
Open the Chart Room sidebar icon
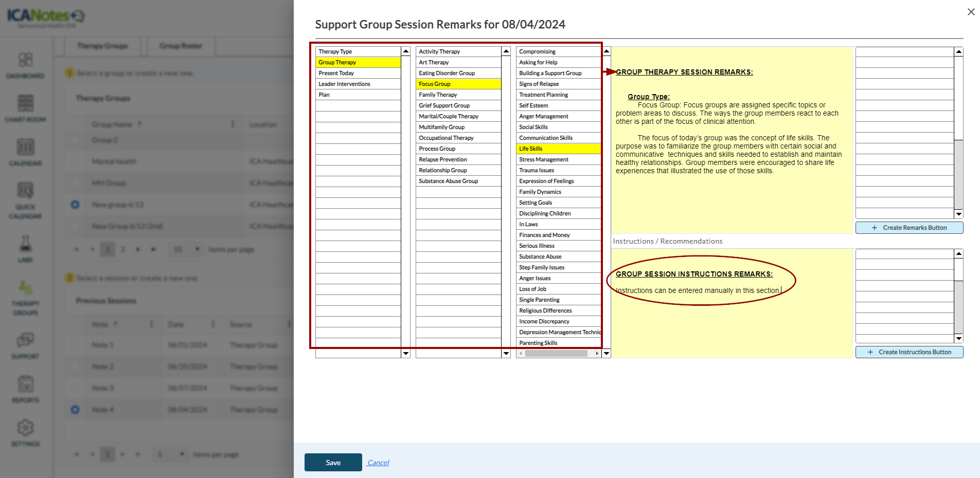26,108
